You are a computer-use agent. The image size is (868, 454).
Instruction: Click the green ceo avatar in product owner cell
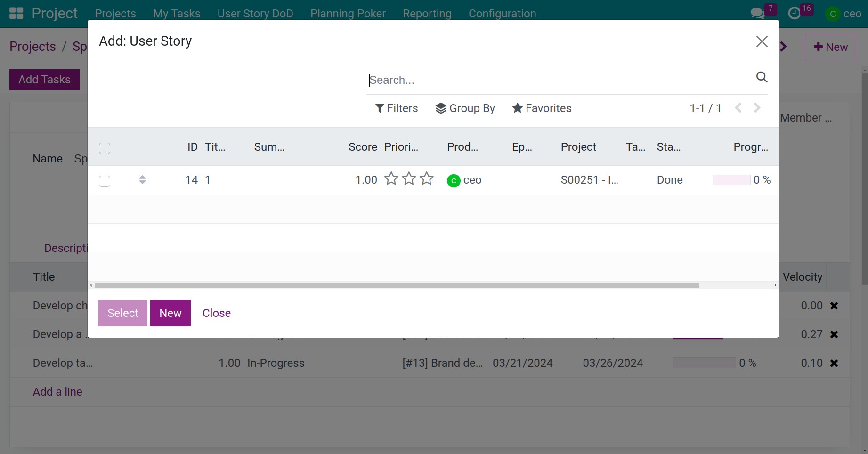click(x=454, y=180)
